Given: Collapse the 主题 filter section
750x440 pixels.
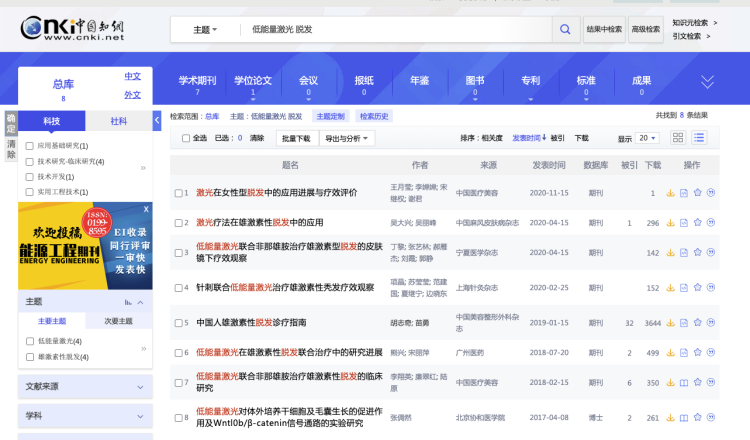Looking at the screenshot, I should point(141,302).
